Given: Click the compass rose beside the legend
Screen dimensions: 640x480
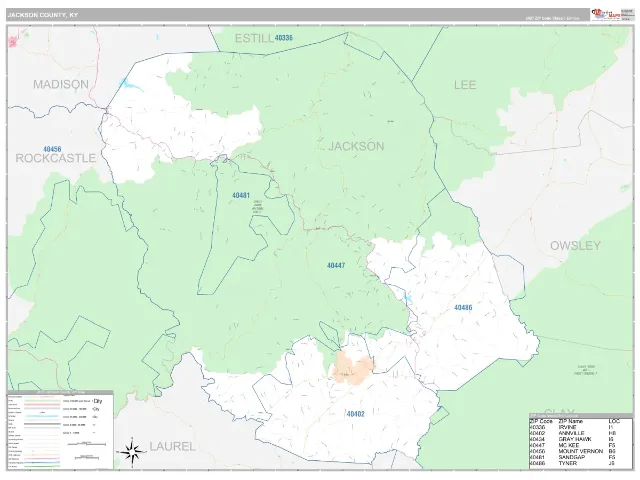Looking at the screenshot, I should 132,451.
